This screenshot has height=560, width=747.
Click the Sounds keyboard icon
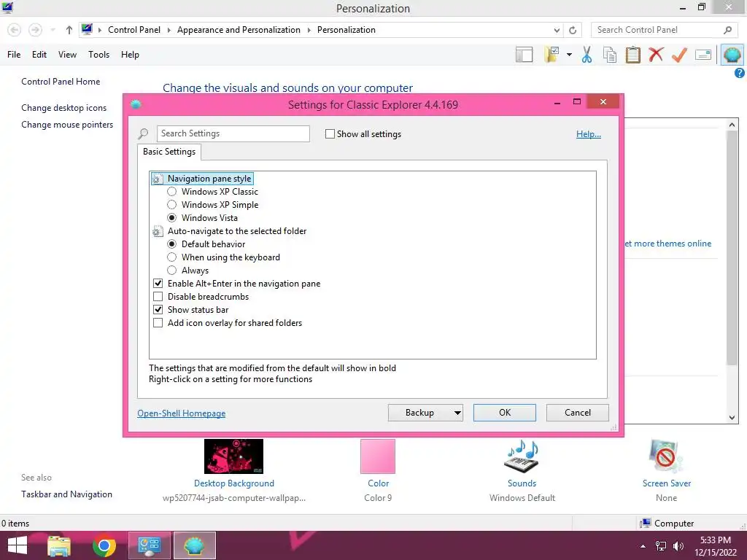[x=522, y=456]
